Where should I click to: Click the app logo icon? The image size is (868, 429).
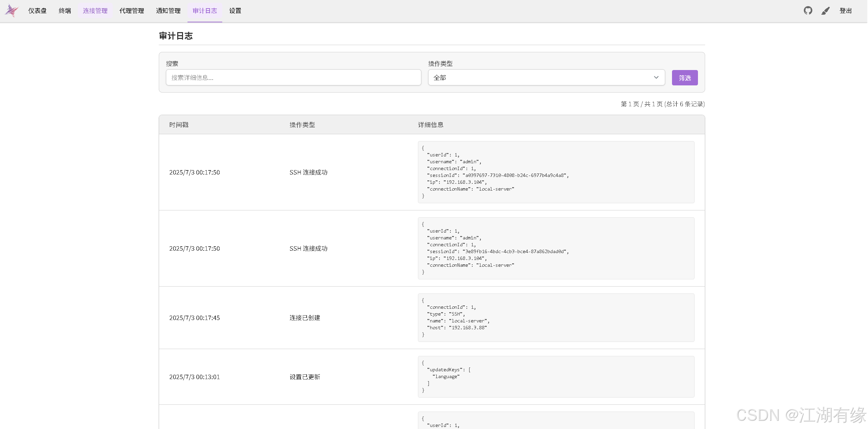click(12, 11)
